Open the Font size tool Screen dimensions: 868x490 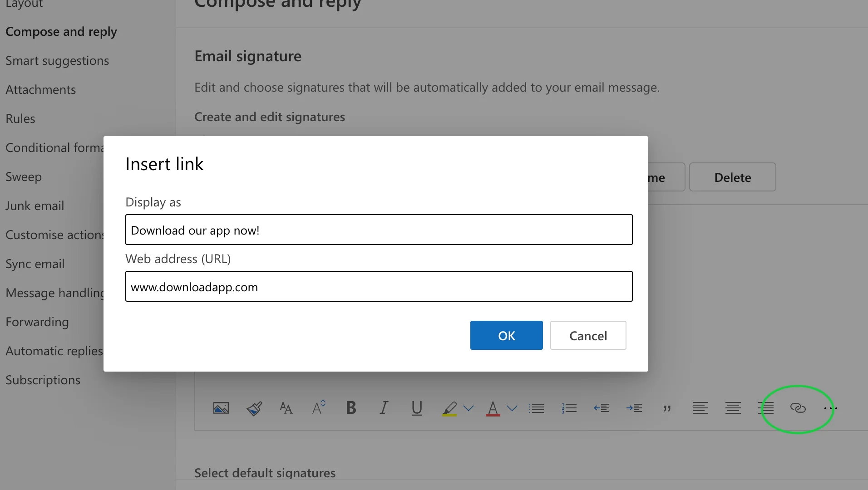(286, 408)
